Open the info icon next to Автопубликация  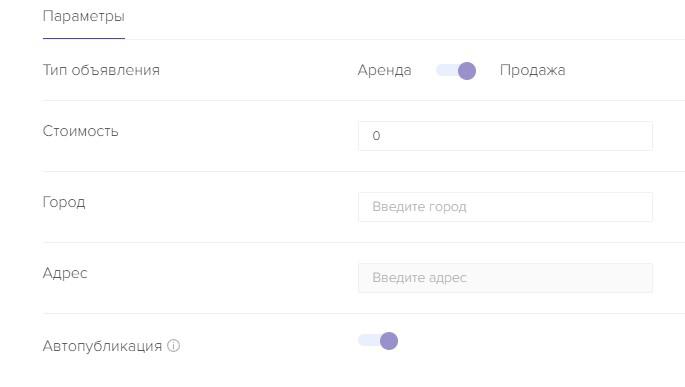click(x=173, y=346)
